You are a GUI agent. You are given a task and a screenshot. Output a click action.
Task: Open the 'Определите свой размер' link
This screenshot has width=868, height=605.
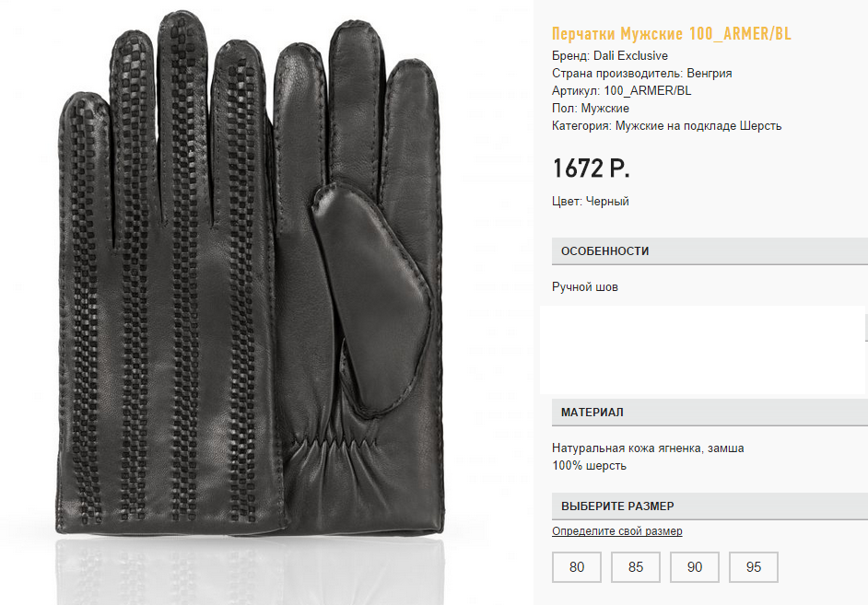616,531
